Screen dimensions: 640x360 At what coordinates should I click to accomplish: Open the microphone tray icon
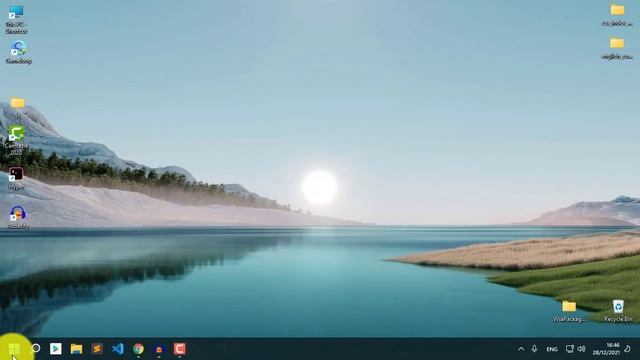click(x=534, y=349)
